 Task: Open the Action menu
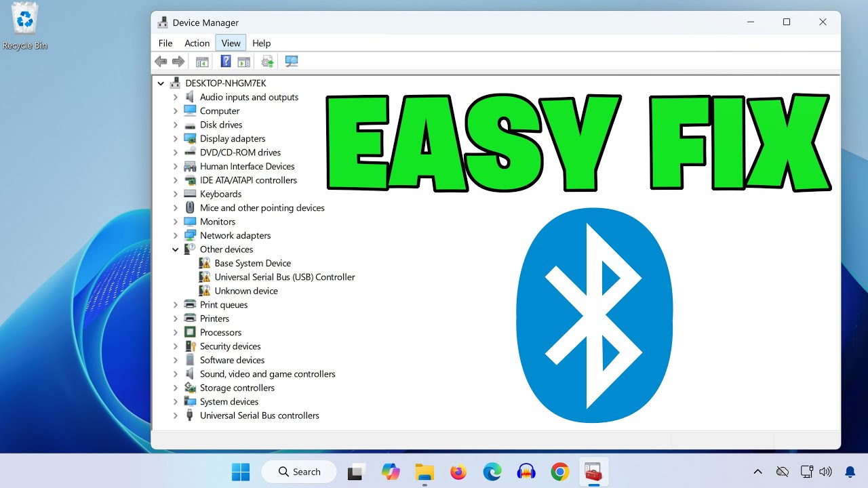(197, 43)
